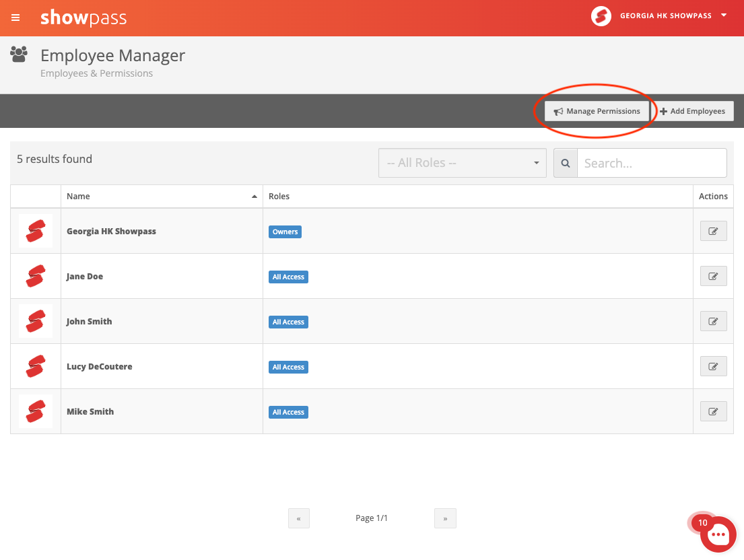This screenshot has width=744, height=560.
Task: Click the Employees & Permissions subtitle
Action: point(96,73)
